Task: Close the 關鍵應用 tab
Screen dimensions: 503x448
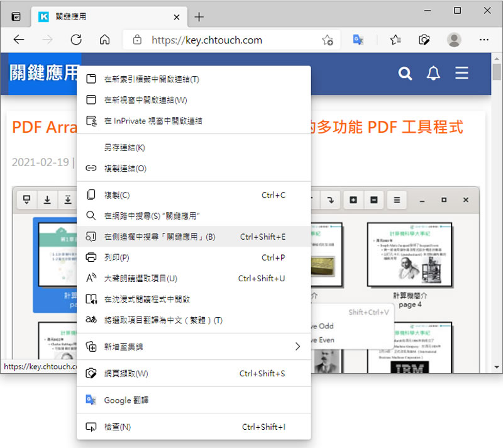Action: pyautogui.click(x=177, y=17)
